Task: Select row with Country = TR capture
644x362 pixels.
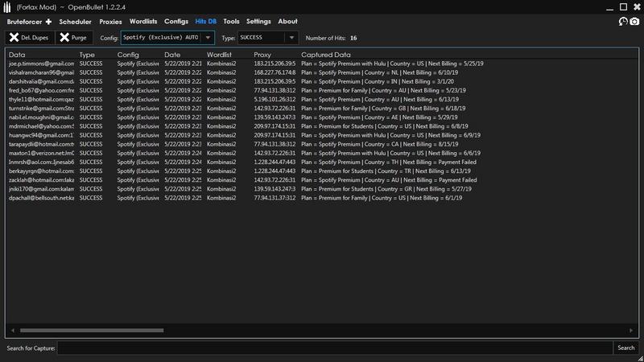Action: point(322,171)
